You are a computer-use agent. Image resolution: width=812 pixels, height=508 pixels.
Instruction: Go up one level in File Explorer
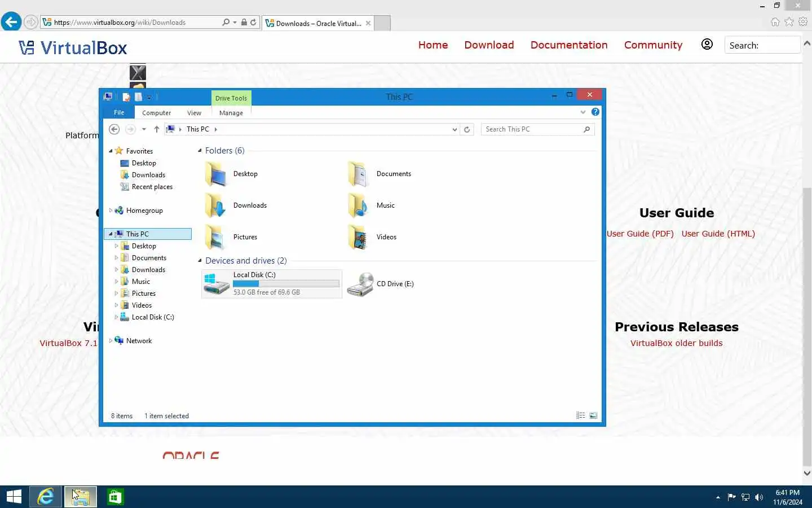[x=156, y=129]
